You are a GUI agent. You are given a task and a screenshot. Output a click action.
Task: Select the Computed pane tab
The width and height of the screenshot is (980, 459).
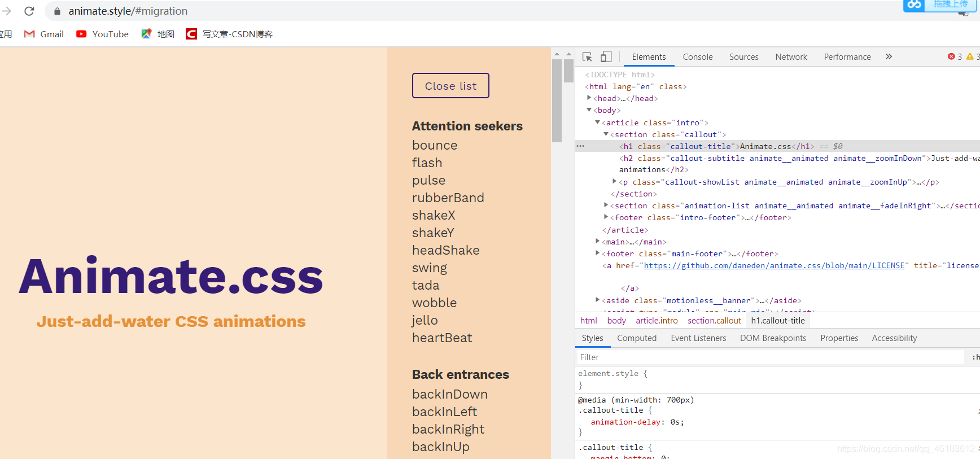(x=637, y=338)
